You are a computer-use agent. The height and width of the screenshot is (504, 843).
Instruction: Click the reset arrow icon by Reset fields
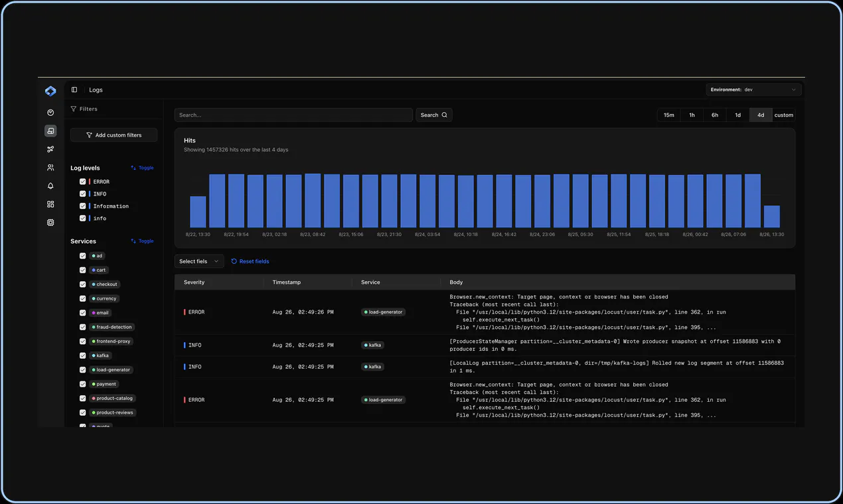[234, 261]
